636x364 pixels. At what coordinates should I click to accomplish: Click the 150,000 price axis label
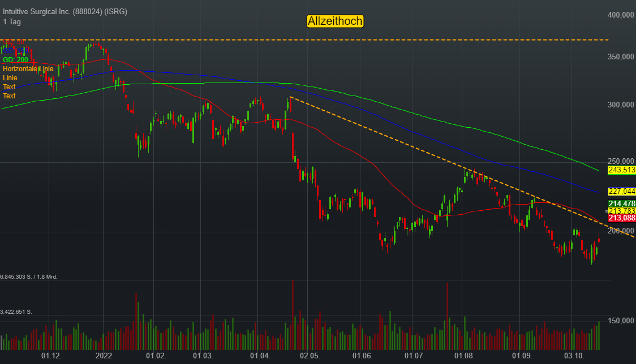click(x=621, y=320)
